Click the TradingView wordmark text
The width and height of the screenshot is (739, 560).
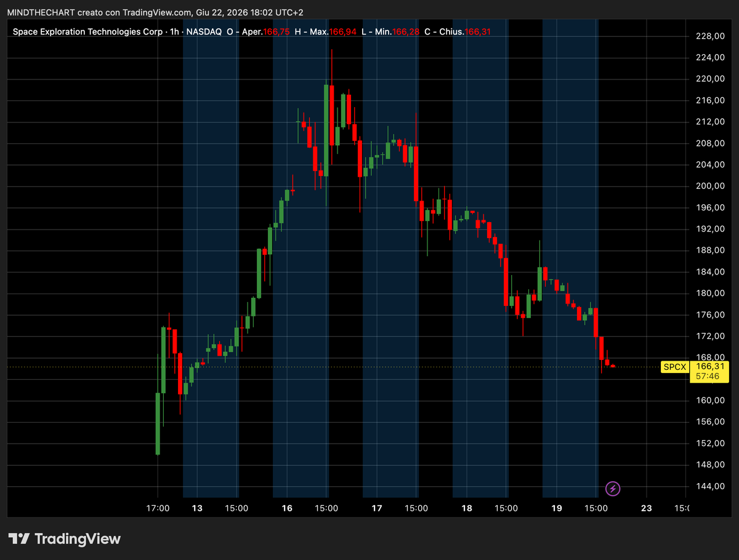tap(78, 539)
